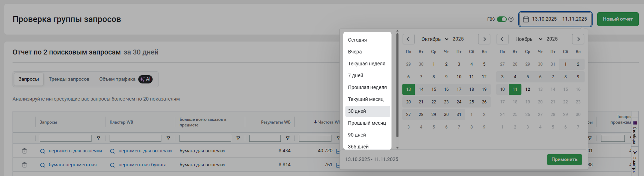
Task: Click trash icon for бумага пергаментная row
Action: coord(24,165)
